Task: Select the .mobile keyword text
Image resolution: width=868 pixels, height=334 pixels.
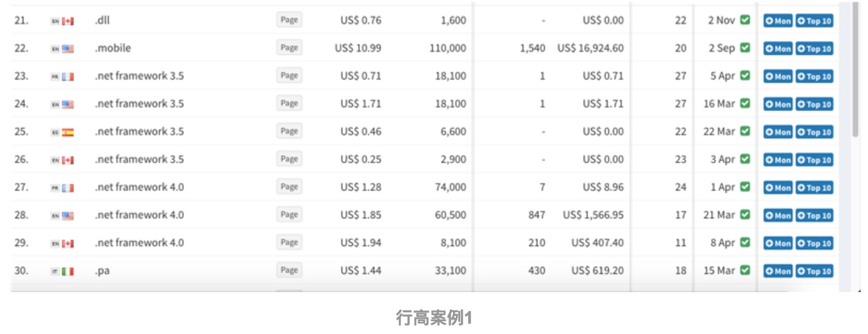Action: (x=112, y=48)
